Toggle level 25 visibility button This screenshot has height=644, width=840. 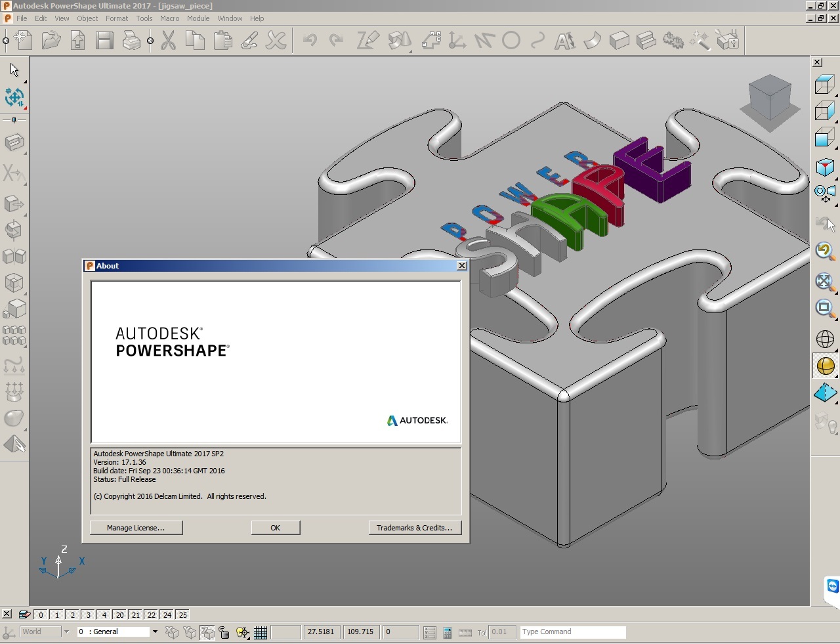(183, 615)
